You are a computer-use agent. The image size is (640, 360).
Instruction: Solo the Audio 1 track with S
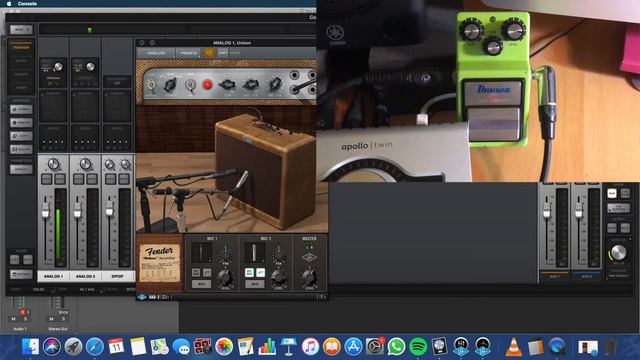(x=25, y=319)
